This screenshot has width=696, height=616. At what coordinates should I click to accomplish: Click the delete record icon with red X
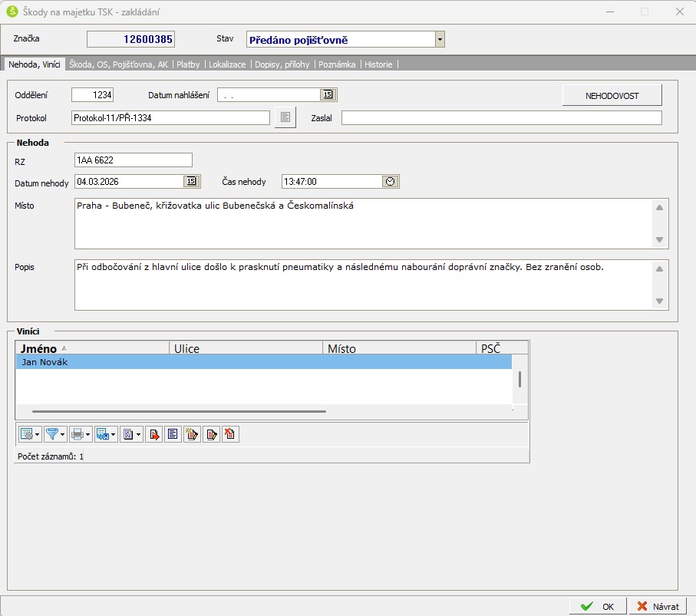[x=230, y=434]
